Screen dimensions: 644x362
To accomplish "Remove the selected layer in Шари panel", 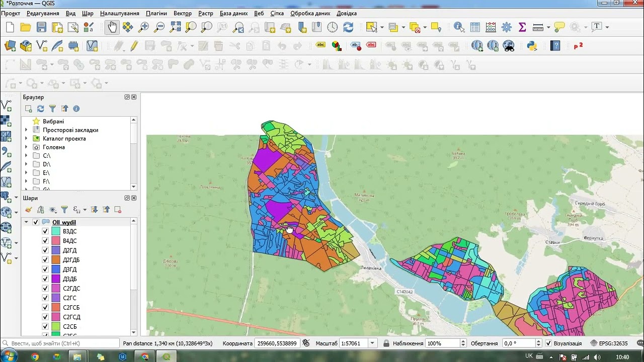I will (118, 210).
